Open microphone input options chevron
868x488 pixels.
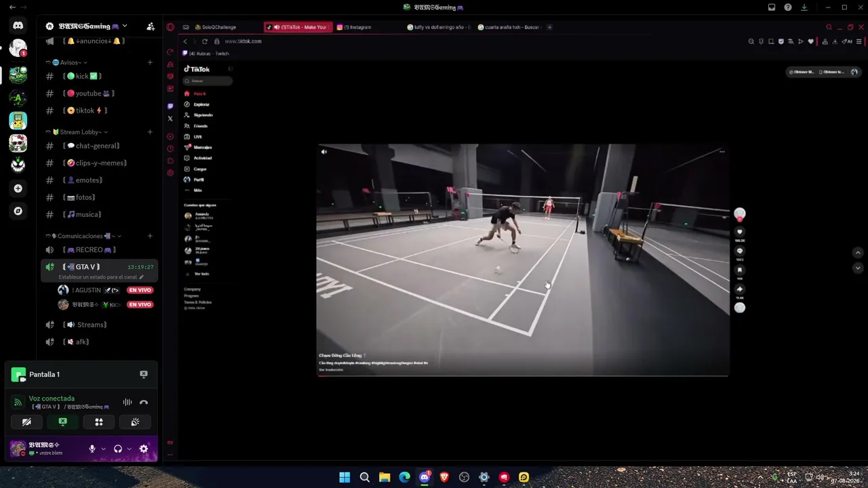[x=103, y=449]
